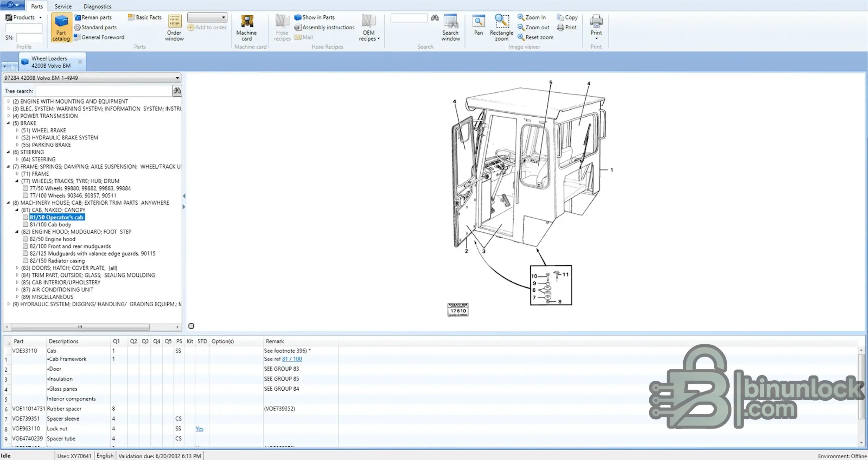Show Standard parts
The image size is (868, 460).
click(95, 27)
